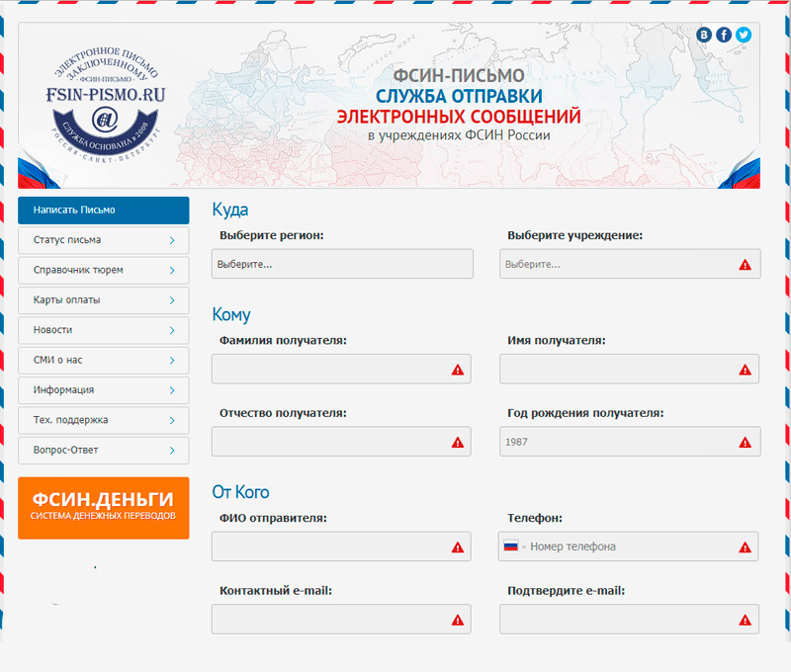791x672 pixels.
Task: Click warning icon in recipient surname field
Action: [x=458, y=370]
